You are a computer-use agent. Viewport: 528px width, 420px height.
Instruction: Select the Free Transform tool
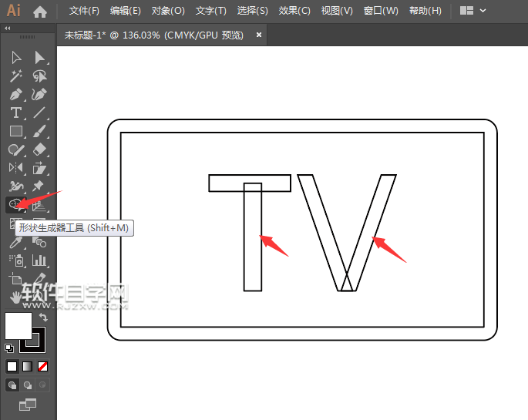(39, 167)
